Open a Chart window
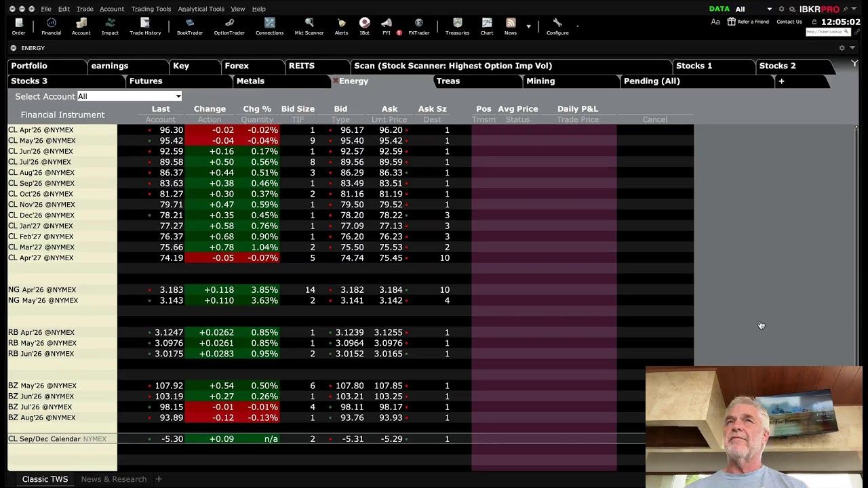 tap(487, 26)
